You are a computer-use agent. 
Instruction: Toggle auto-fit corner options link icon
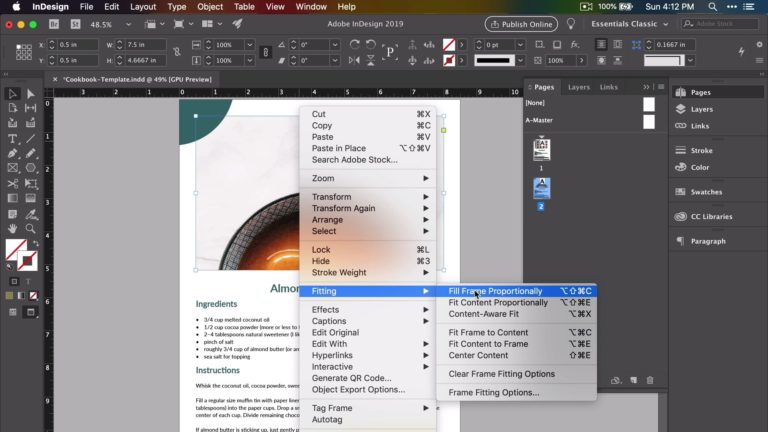click(636, 45)
